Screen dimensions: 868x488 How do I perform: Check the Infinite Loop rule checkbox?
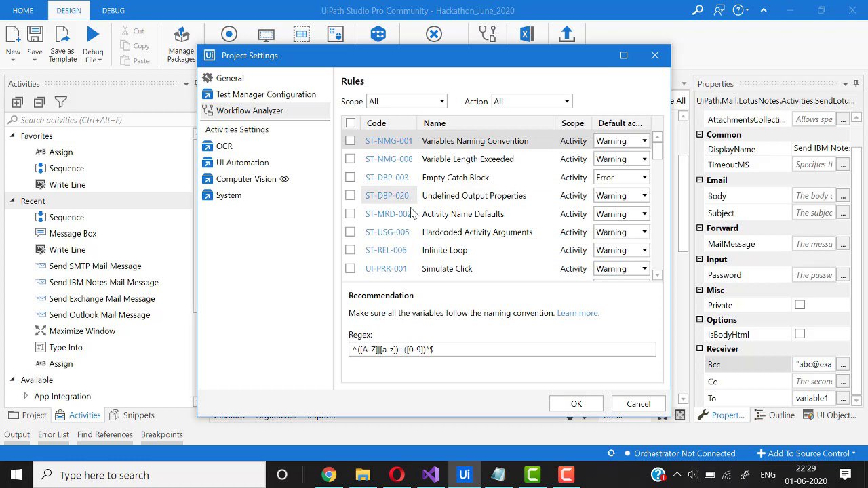pos(350,250)
